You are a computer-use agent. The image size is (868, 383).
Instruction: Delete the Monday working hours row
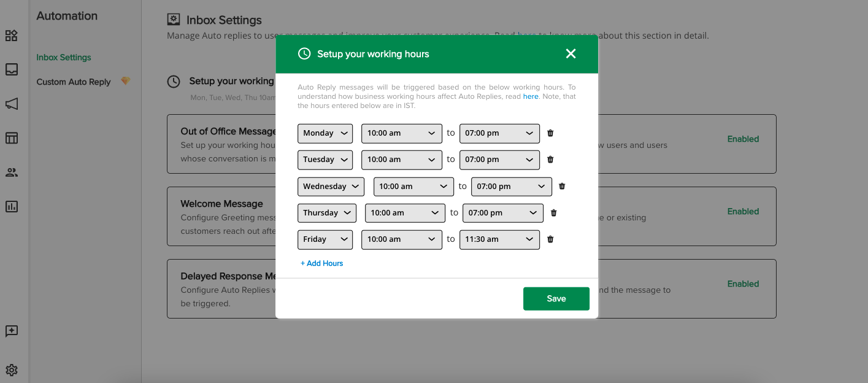pos(550,133)
